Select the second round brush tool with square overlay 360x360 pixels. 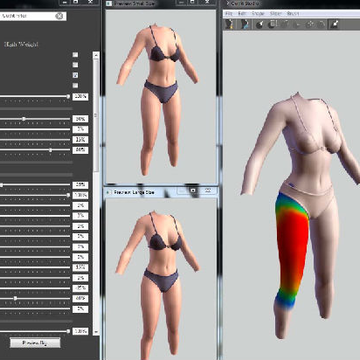point(273,24)
